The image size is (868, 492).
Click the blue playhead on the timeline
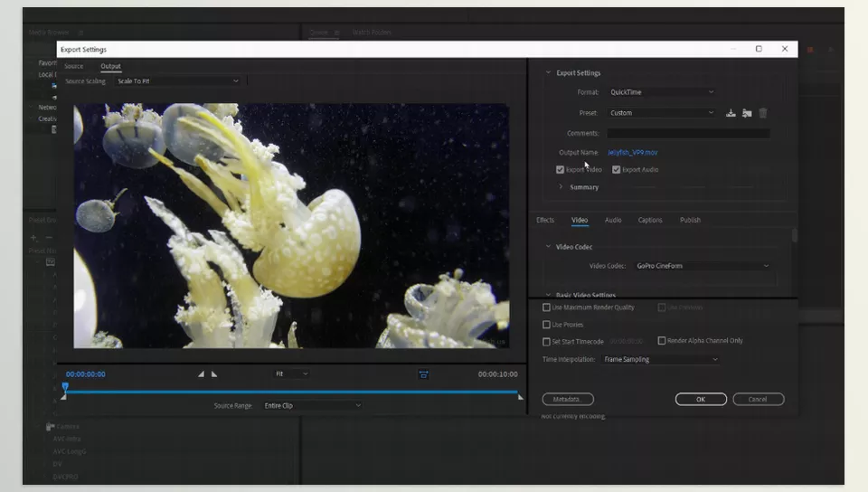(x=65, y=386)
